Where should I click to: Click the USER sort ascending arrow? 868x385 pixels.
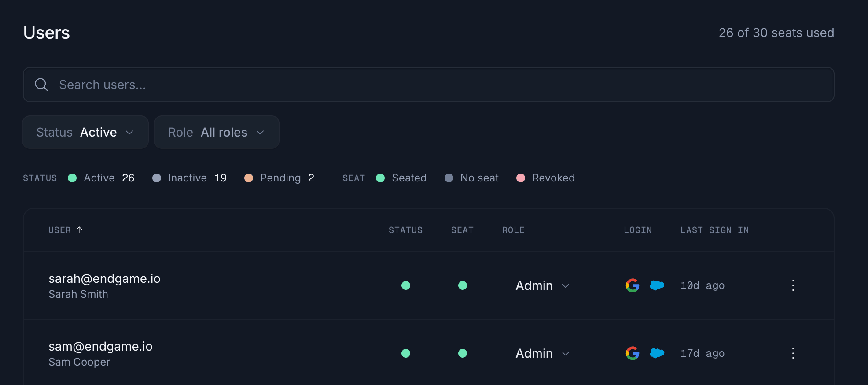click(x=79, y=230)
